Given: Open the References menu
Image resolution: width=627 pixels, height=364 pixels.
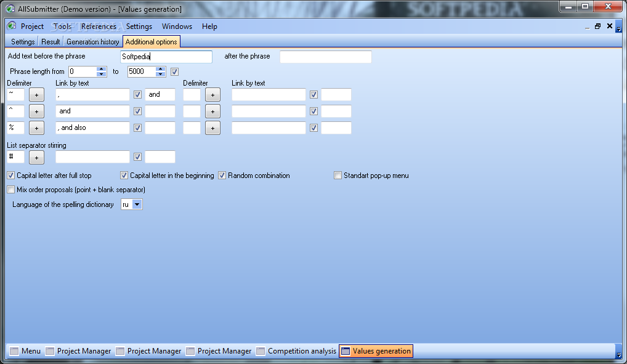Looking at the screenshot, I should point(99,26).
